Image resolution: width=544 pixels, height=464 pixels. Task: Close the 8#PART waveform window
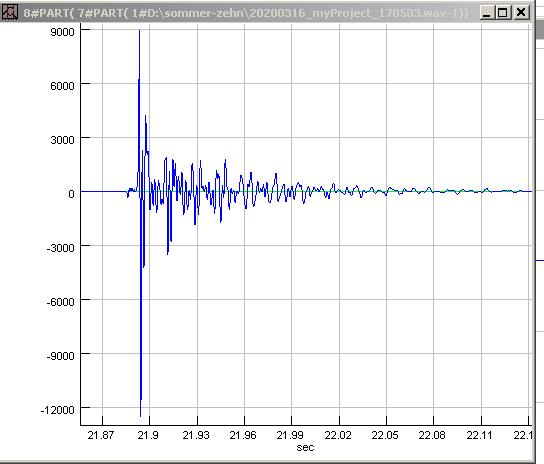521,13
